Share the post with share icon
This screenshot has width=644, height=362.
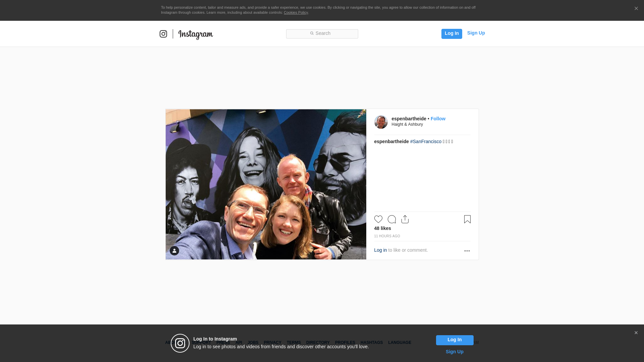(405, 219)
